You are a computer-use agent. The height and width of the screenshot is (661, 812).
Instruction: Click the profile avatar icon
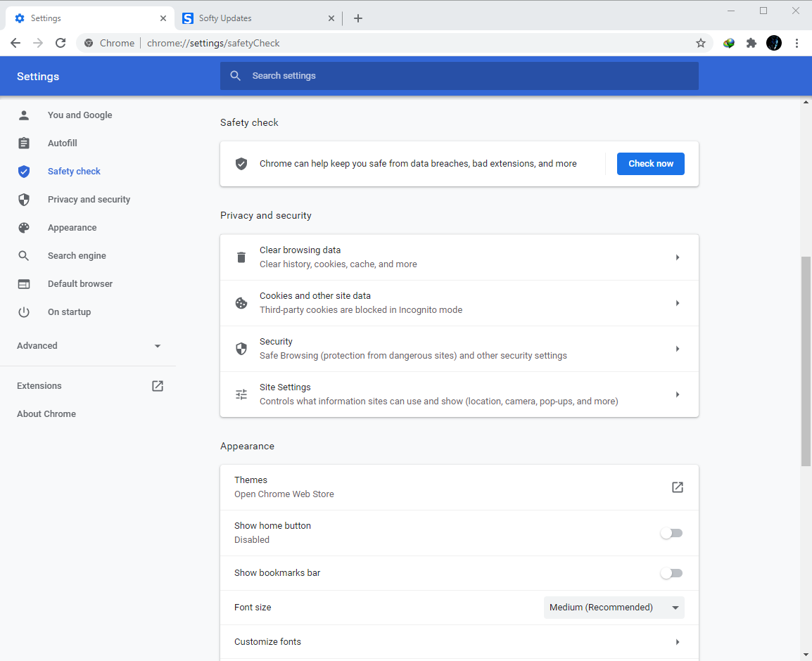coord(774,43)
